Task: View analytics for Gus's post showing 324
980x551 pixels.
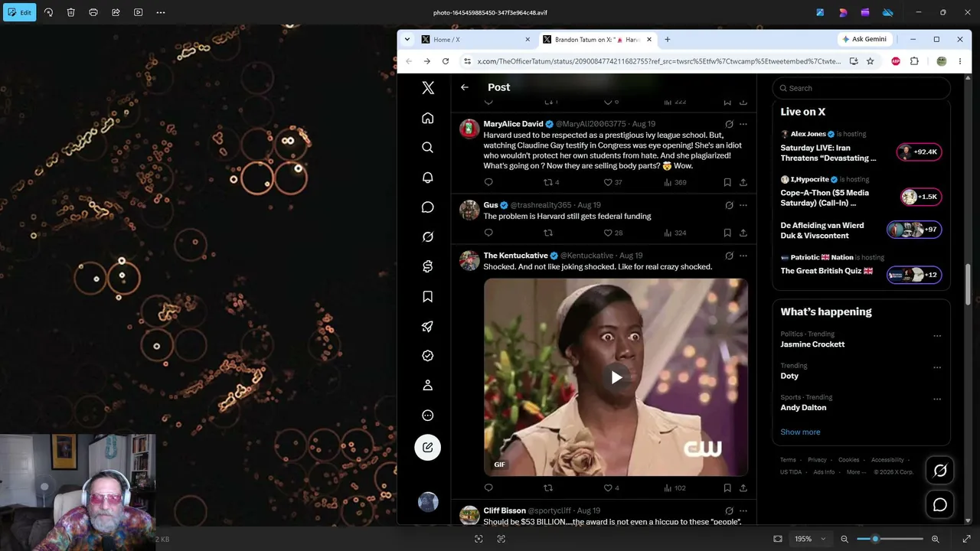Action: pyautogui.click(x=675, y=233)
